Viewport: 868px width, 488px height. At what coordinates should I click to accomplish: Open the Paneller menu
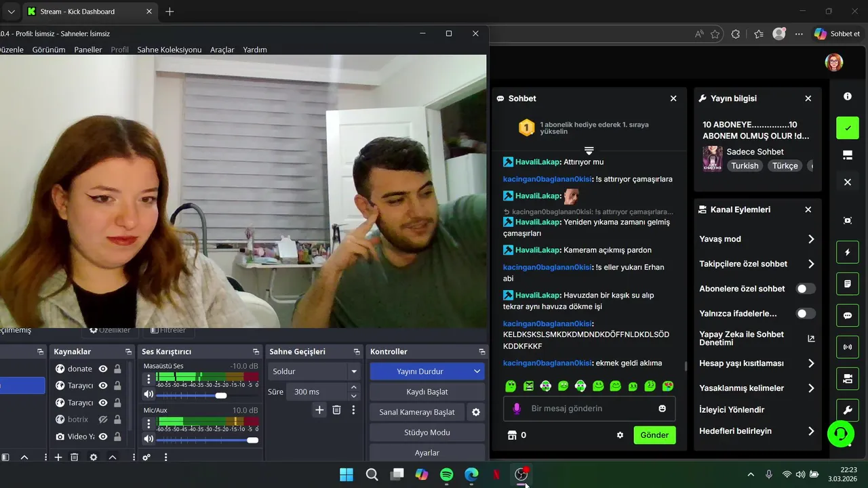88,49
